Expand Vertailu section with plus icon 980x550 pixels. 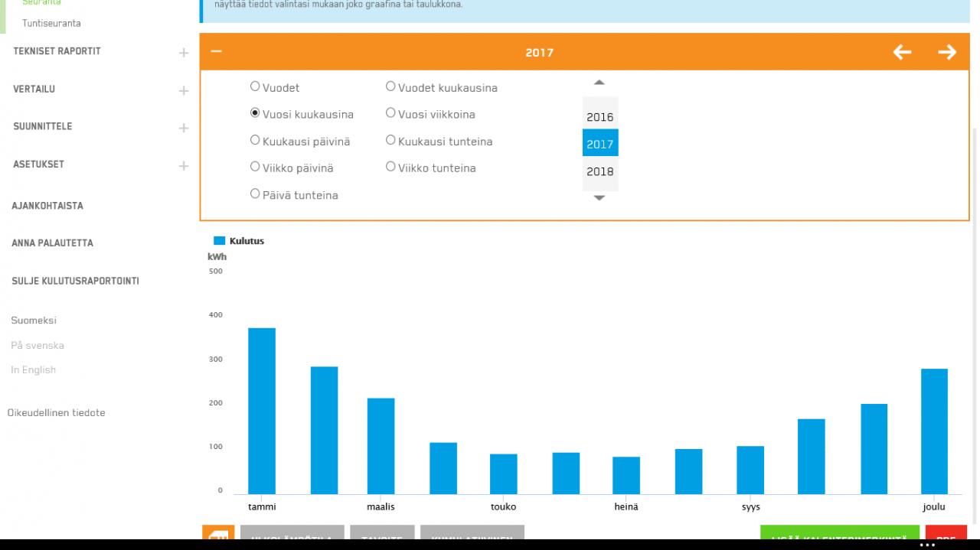coord(183,90)
